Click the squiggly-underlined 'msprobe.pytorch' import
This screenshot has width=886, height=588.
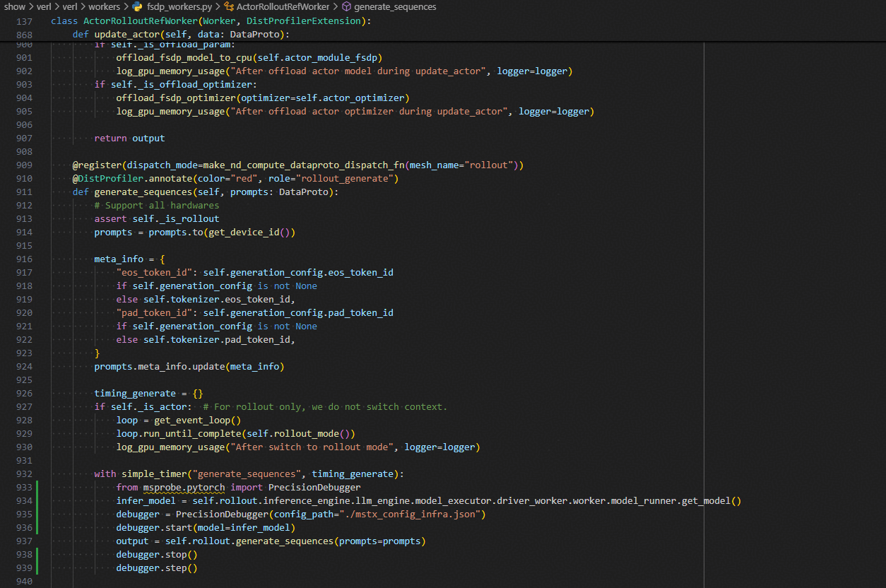point(184,488)
